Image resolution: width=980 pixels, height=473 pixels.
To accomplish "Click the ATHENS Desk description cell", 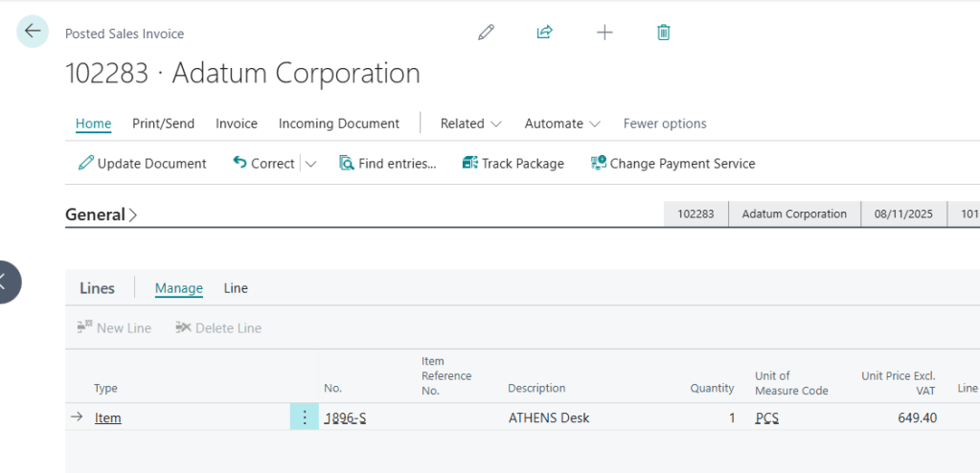I will pos(549,417).
